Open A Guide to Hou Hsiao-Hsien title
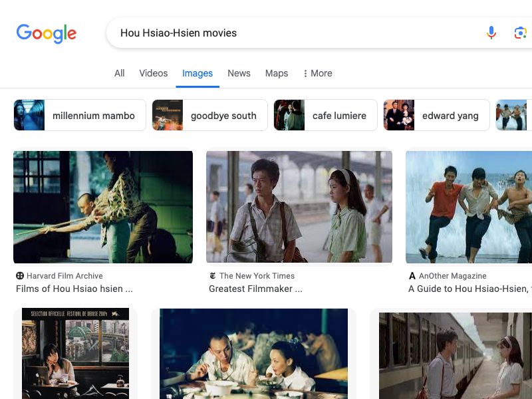This screenshot has height=399, width=532. (x=470, y=289)
